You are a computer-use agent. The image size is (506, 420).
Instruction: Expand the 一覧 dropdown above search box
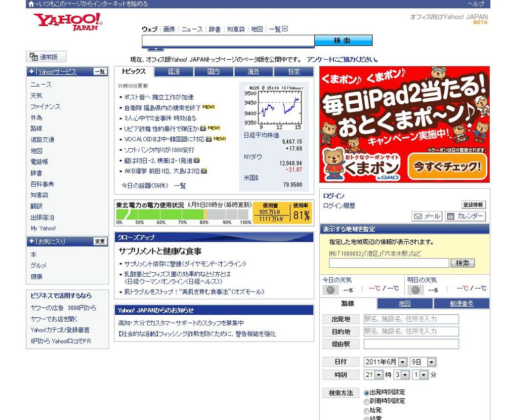(285, 29)
